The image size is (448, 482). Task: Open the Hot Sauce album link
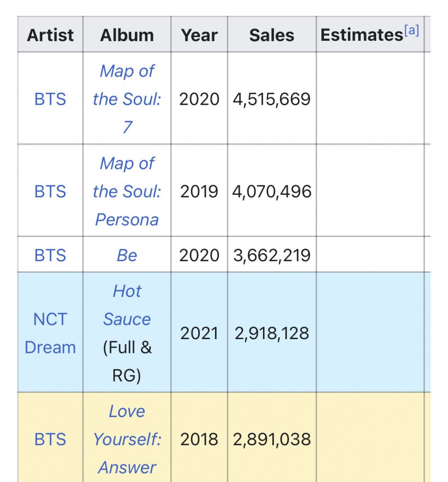(127, 305)
